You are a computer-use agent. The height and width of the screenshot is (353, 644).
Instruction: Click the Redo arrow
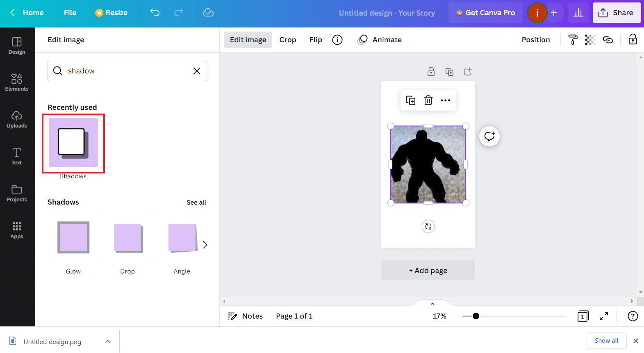179,13
